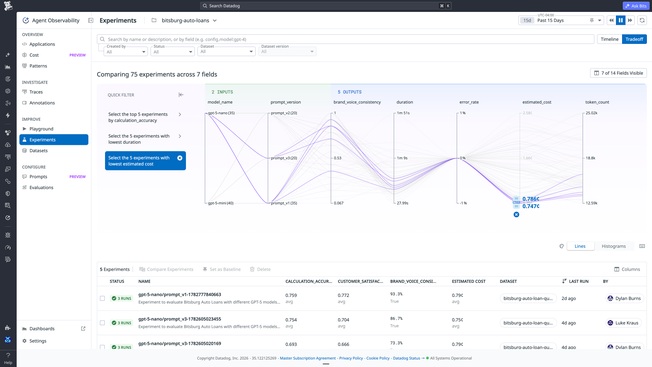This screenshot has height=367, width=652.
Task: Open the Privacy Policy link
Action: pyautogui.click(x=351, y=358)
